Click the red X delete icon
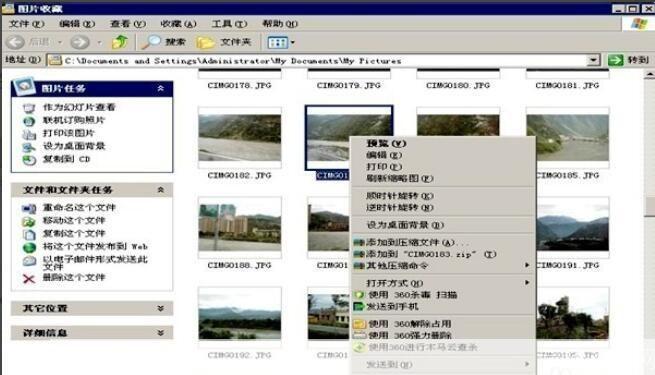 pyautogui.click(x=29, y=279)
